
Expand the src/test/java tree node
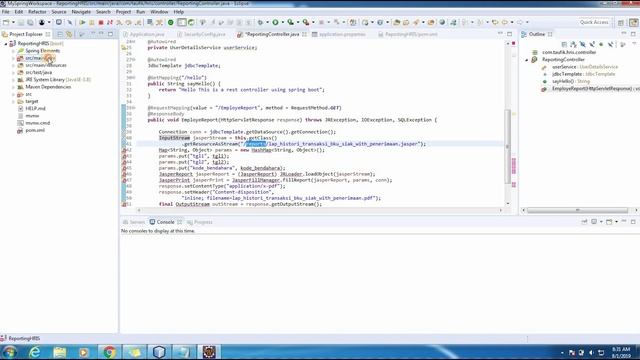pyautogui.click(x=13, y=73)
